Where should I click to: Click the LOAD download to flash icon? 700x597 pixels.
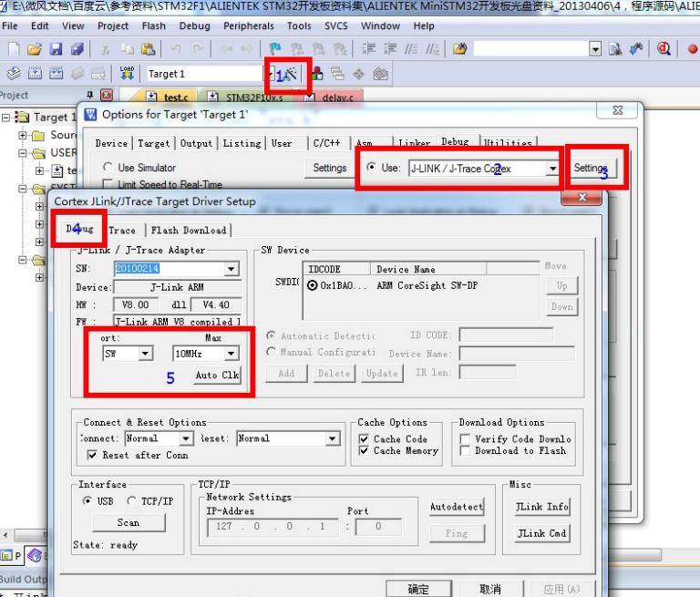(127, 73)
